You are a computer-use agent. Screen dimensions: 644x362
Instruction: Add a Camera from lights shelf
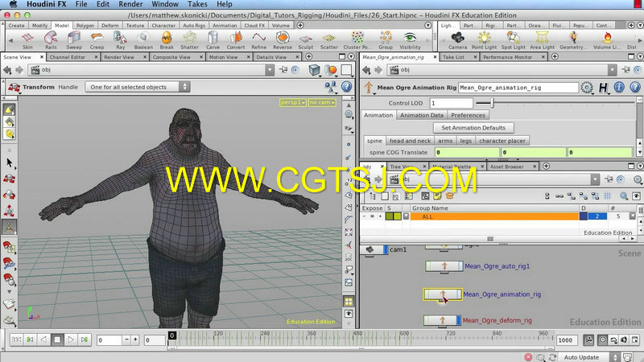point(457,41)
